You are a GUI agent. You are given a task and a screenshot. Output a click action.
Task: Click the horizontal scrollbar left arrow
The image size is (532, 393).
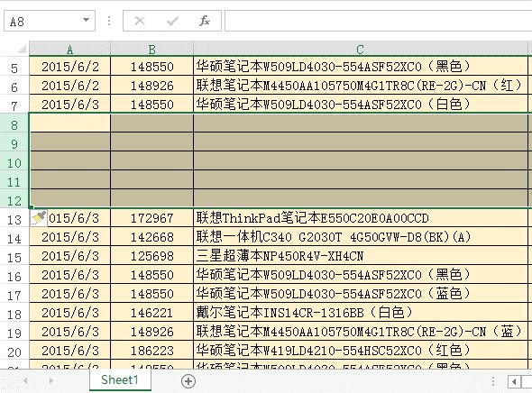coord(514,381)
